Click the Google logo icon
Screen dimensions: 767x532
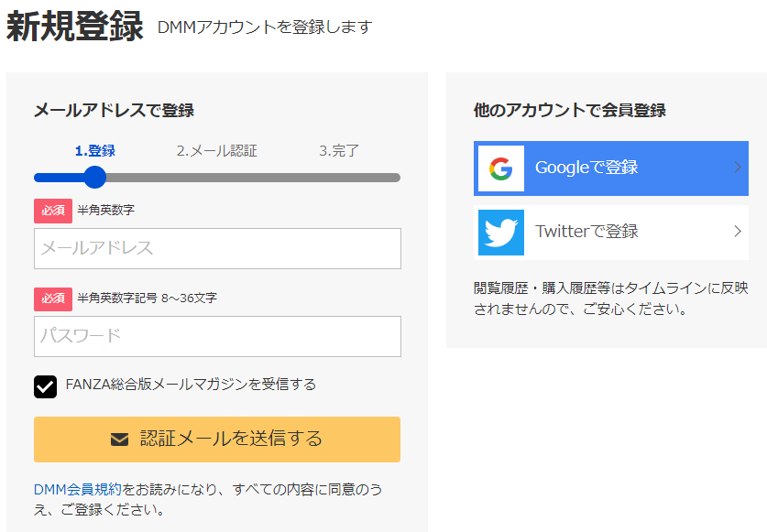point(501,168)
